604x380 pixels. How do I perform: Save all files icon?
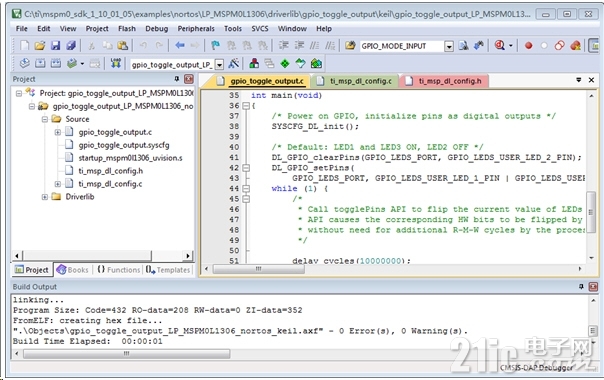[x=71, y=45]
